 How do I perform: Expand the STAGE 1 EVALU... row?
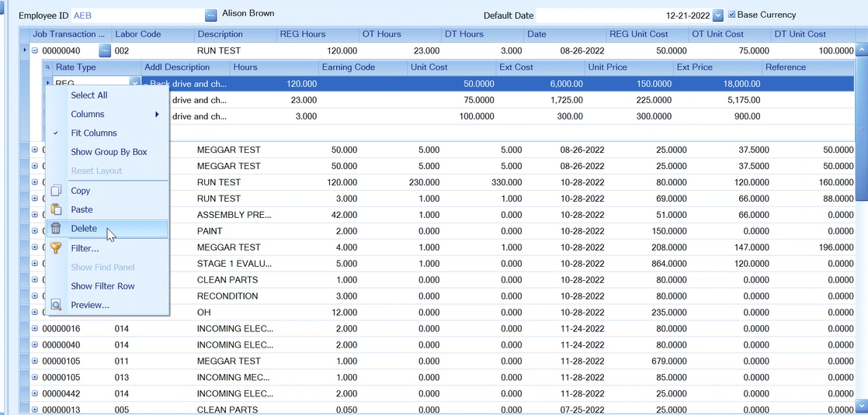pos(34,264)
